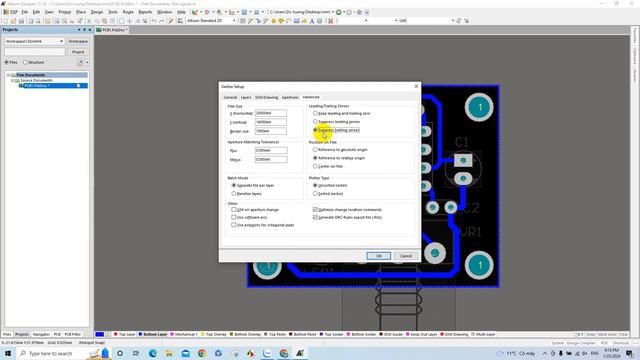Viewport: 640px width, 360px height.
Task: Select Panelize layers batch mode
Action: pyautogui.click(x=234, y=193)
